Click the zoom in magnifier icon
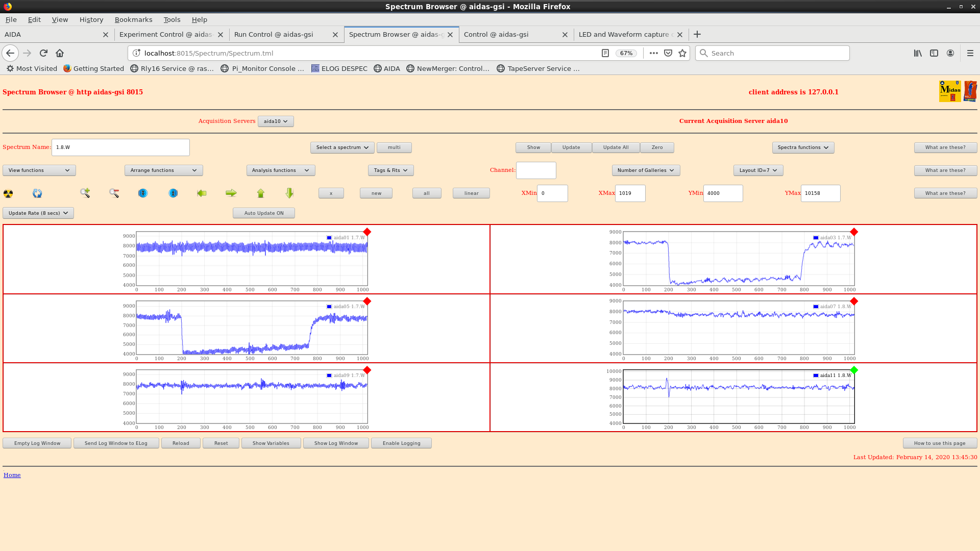The image size is (980, 551). [x=85, y=193]
